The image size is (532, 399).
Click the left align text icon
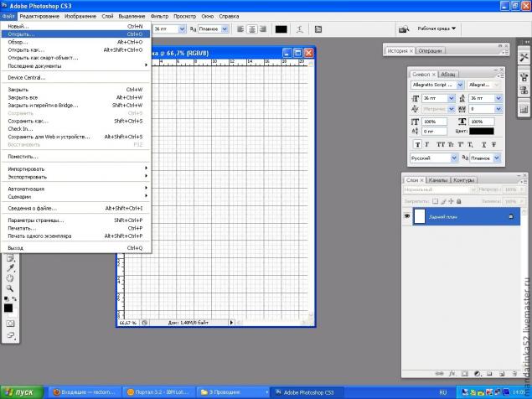[240, 28]
